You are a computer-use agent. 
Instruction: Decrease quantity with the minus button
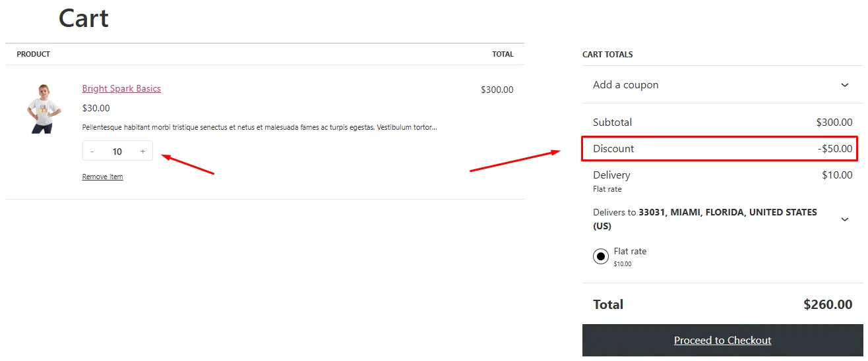coord(92,152)
